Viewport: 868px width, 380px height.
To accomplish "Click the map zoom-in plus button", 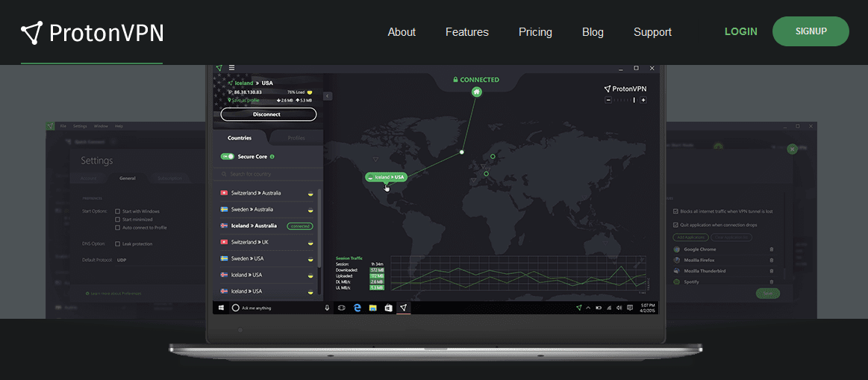I will point(643,100).
